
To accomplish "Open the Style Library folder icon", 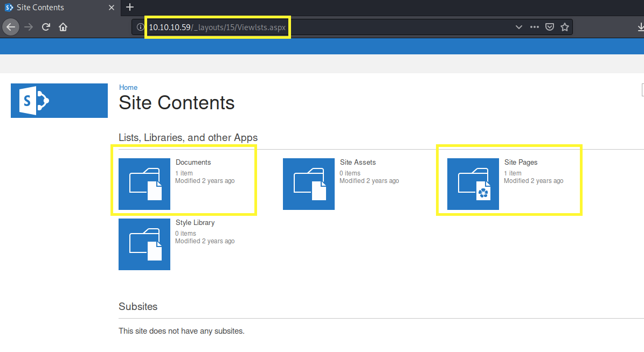I will coord(144,244).
